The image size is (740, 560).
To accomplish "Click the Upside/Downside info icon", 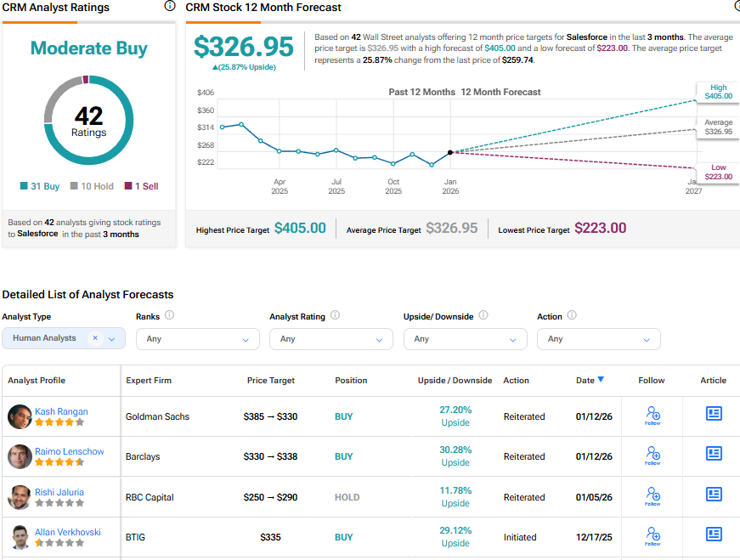I will (x=483, y=315).
